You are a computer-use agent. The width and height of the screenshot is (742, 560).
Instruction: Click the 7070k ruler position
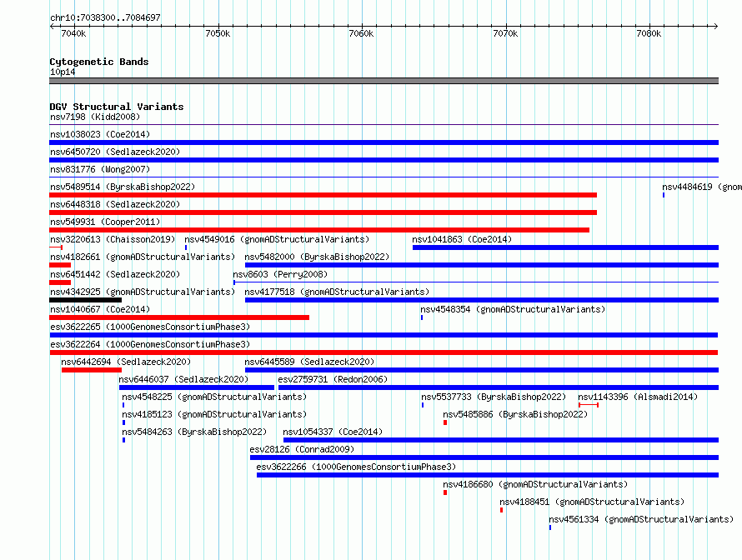(x=505, y=33)
